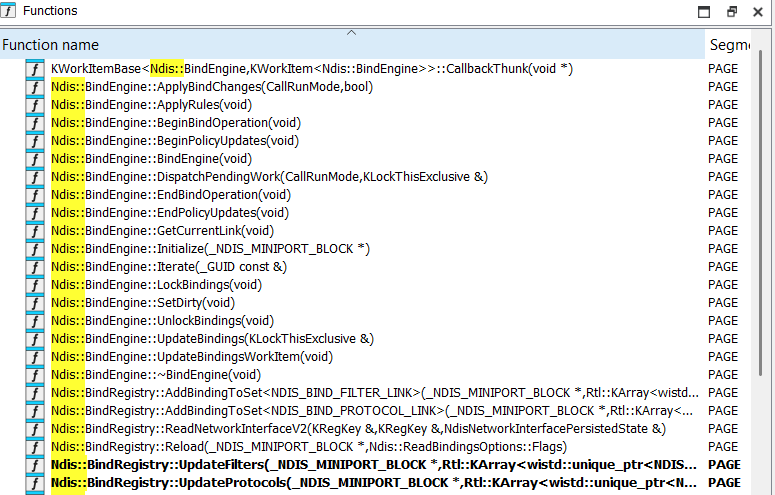This screenshot has height=495, width=775.
Task: Click the function icon next to Ndis::BindEngine::LockBindings
Action: [35, 285]
